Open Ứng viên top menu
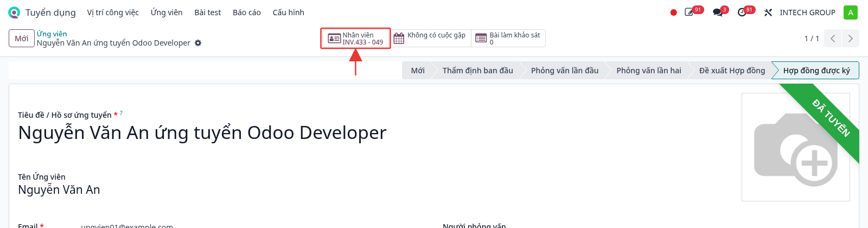This screenshot has width=868, height=228. coord(167,12)
